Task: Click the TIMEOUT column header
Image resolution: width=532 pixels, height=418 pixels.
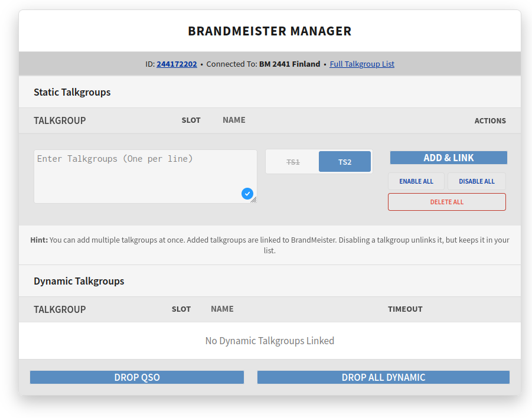Action: click(x=405, y=309)
